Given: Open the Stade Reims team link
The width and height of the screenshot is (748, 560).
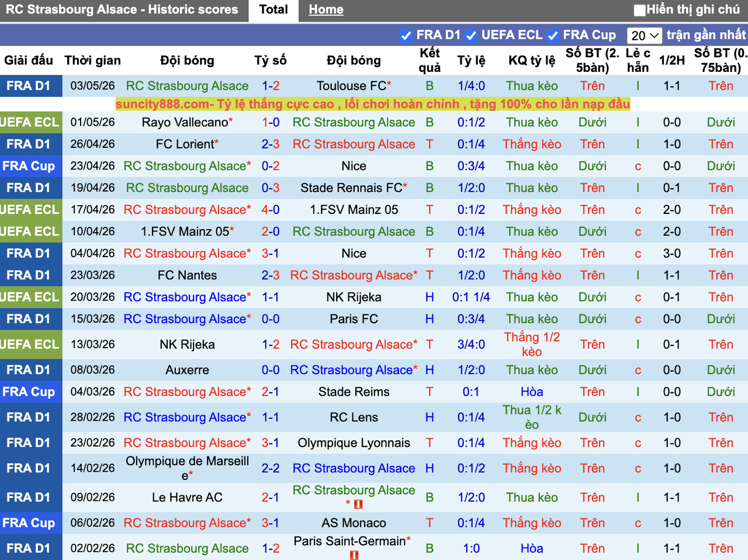Looking at the screenshot, I should (354, 392).
